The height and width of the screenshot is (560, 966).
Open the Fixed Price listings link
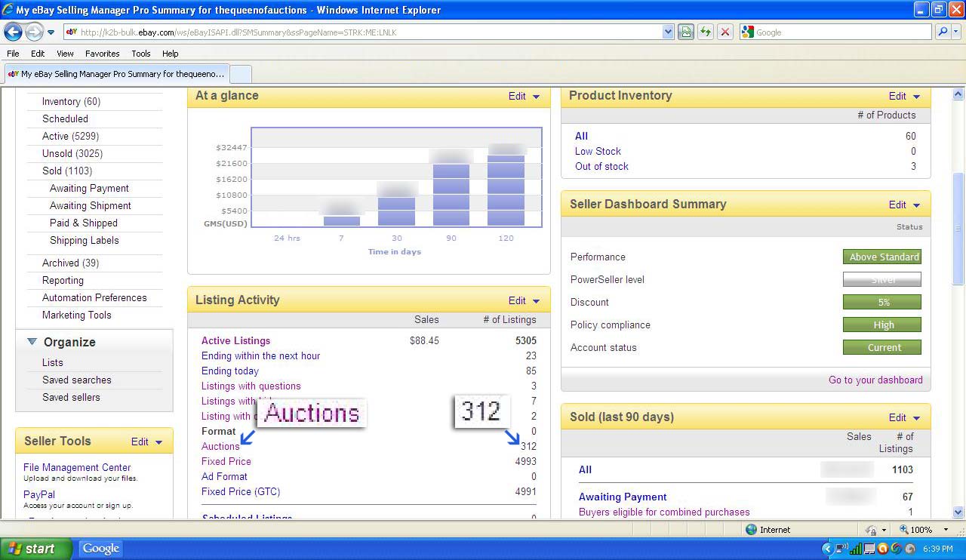tap(226, 461)
